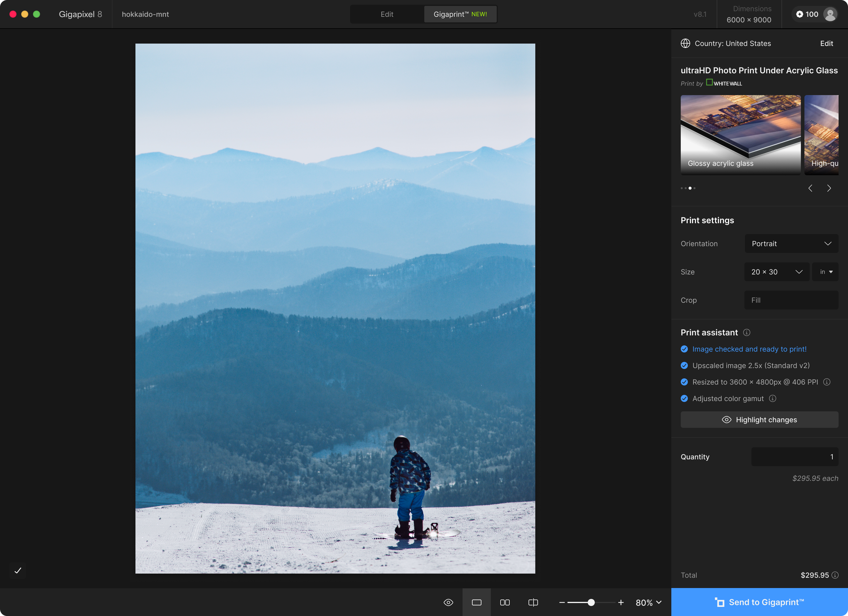
Task: Click the mountain snowboarder preview image
Action: [335, 309]
